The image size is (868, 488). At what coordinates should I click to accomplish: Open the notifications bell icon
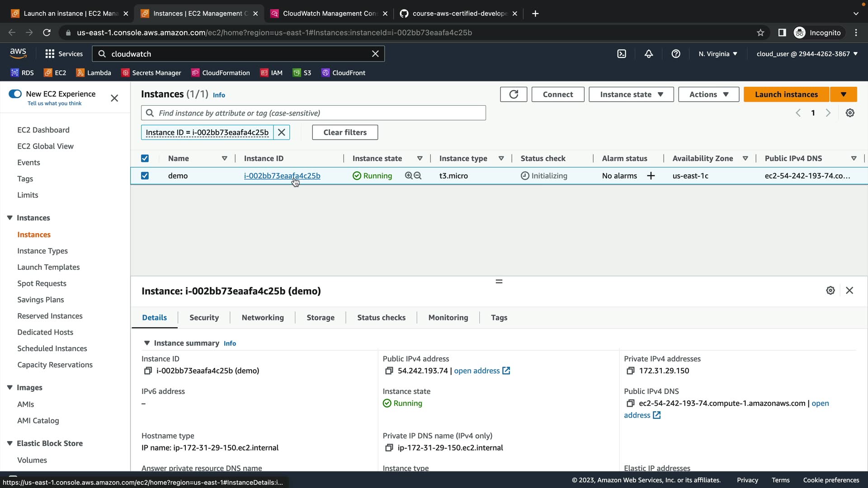click(x=649, y=54)
